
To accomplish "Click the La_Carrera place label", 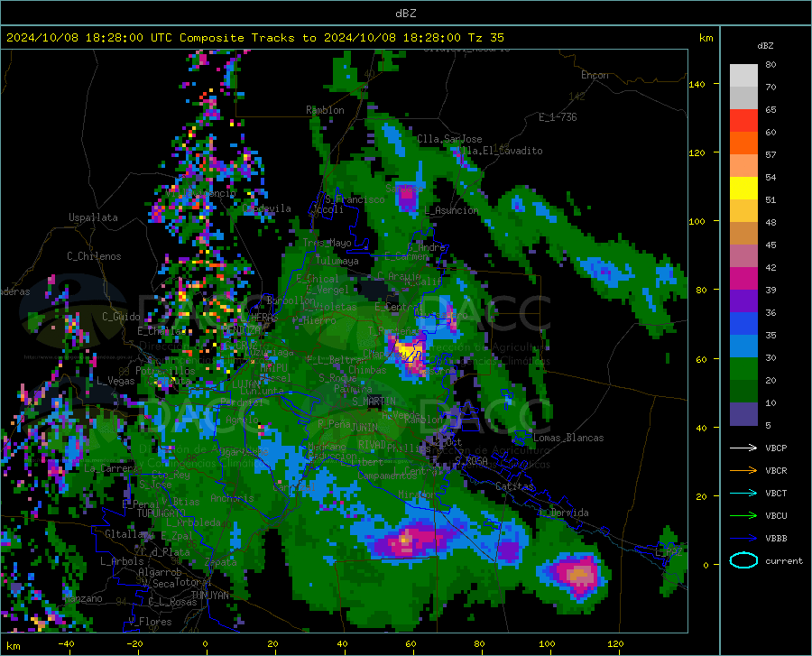I will (x=111, y=468).
